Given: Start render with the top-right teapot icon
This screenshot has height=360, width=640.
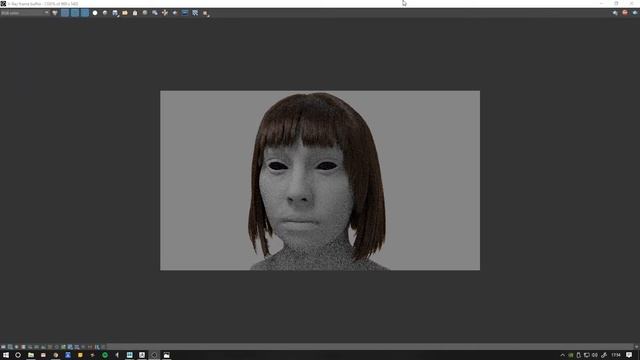Looking at the screenshot, I should tap(635, 13).
